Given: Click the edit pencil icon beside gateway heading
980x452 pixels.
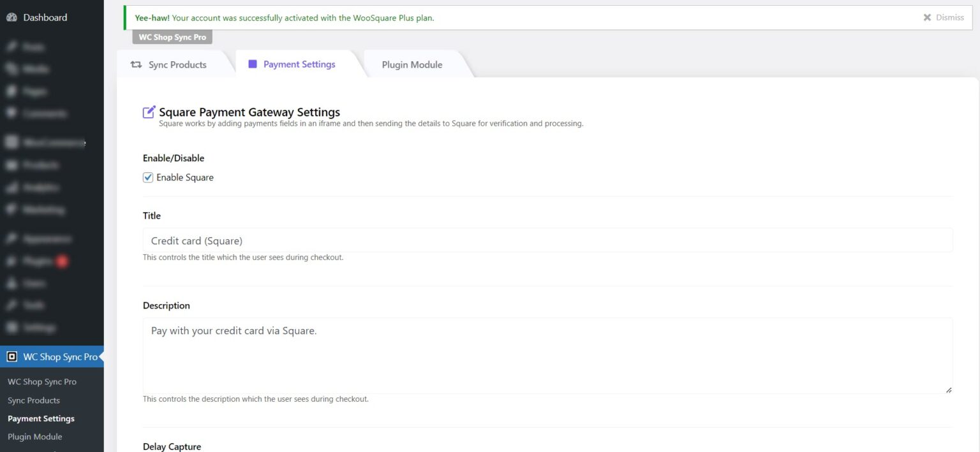Looking at the screenshot, I should click(149, 112).
